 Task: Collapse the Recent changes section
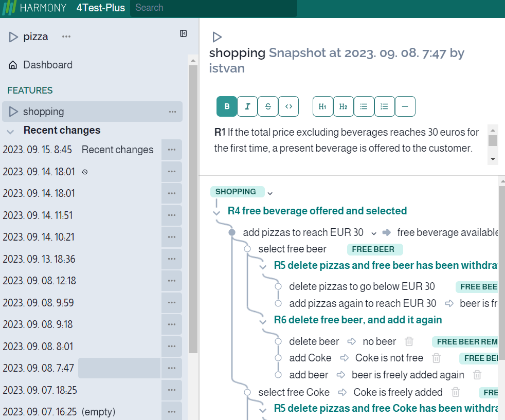click(11, 131)
